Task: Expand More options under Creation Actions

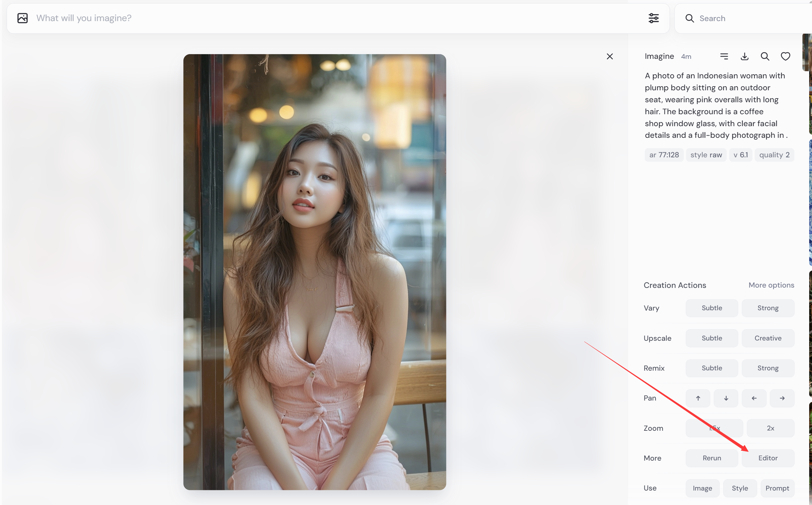Action: pyautogui.click(x=771, y=285)
